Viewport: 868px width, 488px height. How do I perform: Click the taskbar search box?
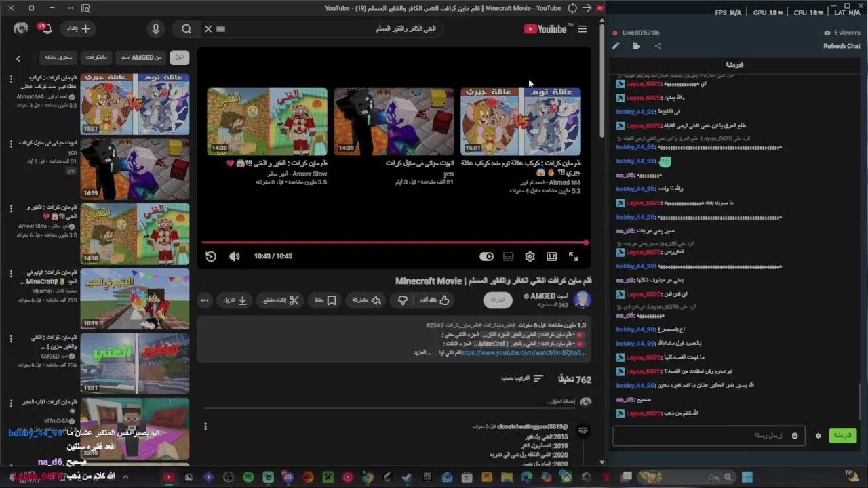pyautogui.click(x=686, y=477)
